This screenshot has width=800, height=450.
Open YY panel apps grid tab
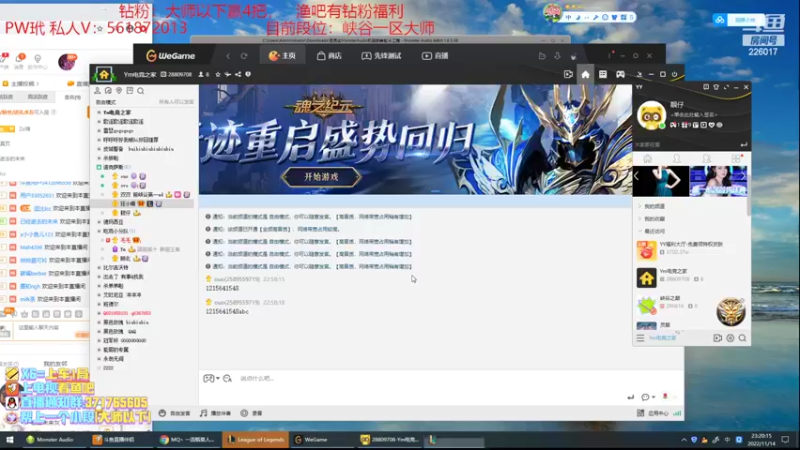[x=736, y=159]
